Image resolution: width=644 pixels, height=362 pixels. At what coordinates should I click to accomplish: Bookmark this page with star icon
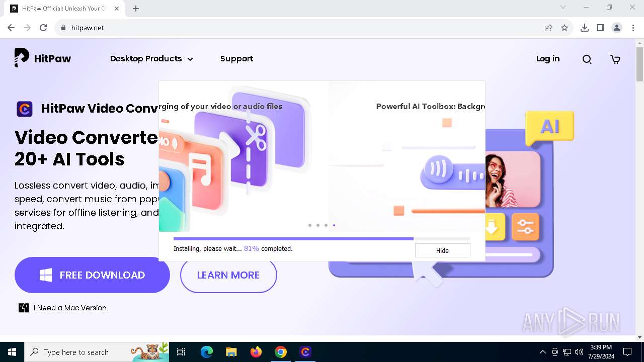click(565, 28)
